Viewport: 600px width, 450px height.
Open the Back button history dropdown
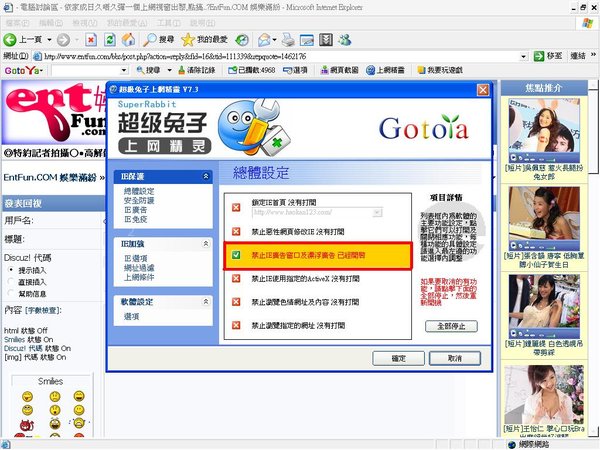tap(49, 40)
